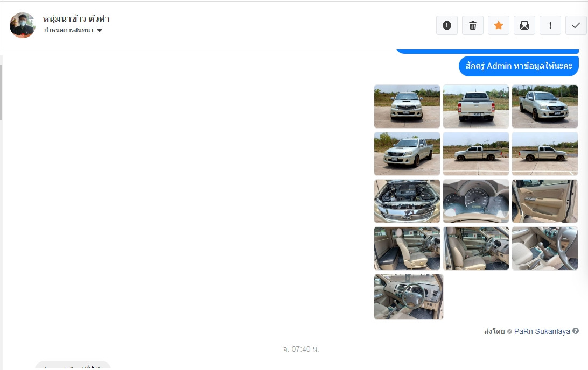Open front-left angle photo of pickup in second row
588x370 pixels.
click(407, 154)
